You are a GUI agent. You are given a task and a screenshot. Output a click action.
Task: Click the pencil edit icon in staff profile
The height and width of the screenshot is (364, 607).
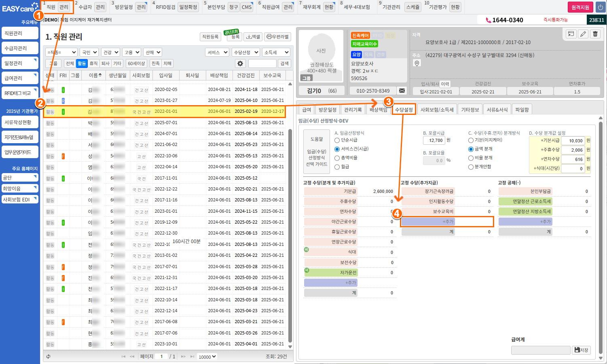pos(583,34)
